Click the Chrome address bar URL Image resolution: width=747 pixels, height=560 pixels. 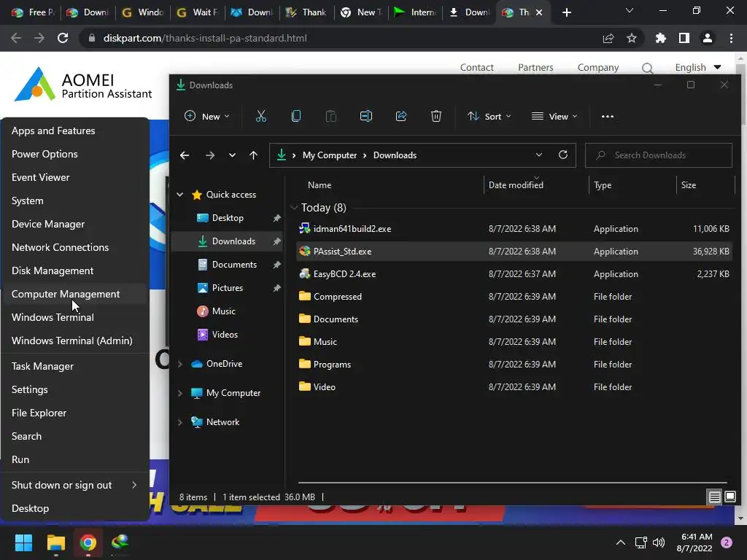[x=205, y=38]
